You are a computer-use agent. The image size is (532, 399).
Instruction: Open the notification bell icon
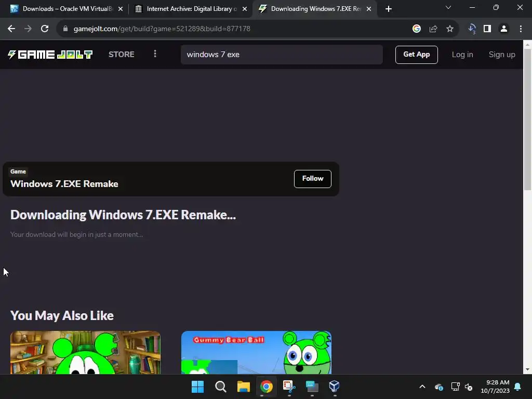(x=518, y=387)
